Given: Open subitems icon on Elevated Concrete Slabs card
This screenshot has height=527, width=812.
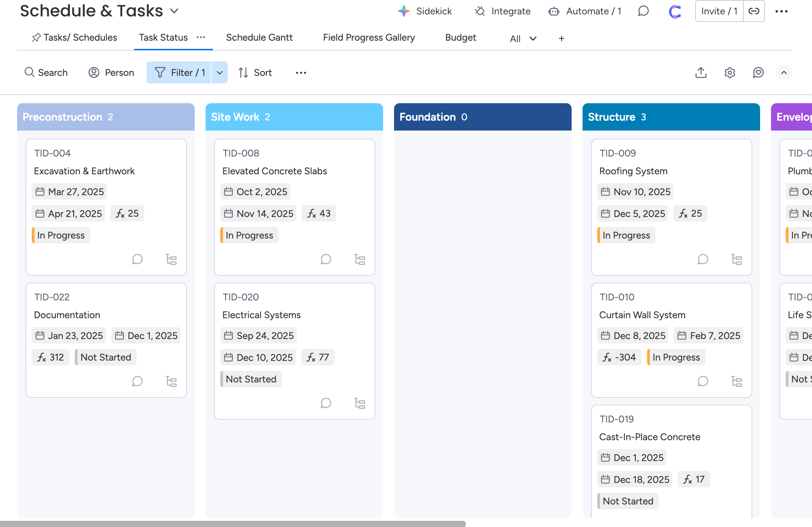Looking at the screenshot, I should pyautogui.click(x=360, y=259).
